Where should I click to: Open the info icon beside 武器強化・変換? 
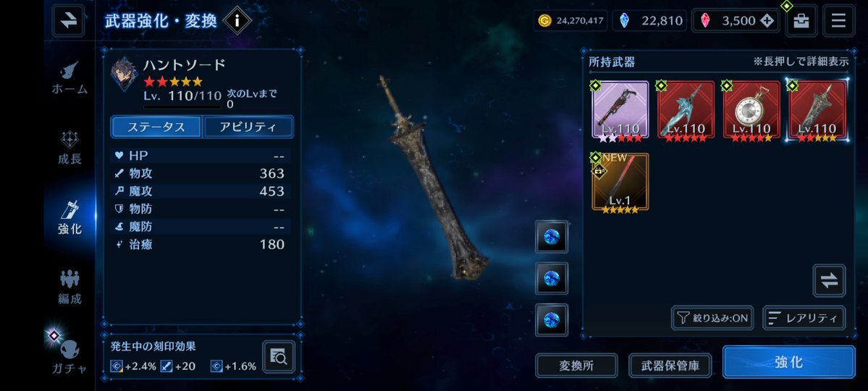[x=237, y=21]
